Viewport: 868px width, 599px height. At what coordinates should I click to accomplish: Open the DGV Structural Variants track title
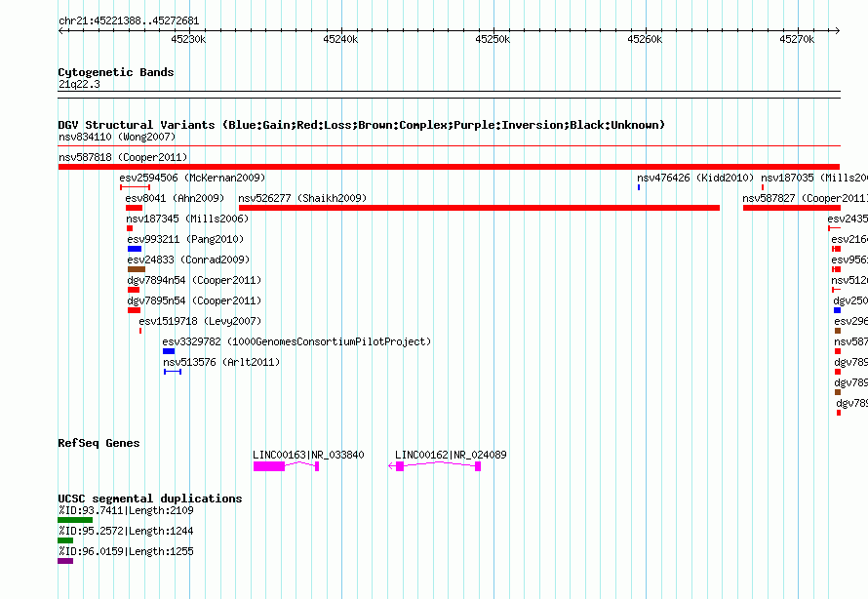[x=362, y=125]
